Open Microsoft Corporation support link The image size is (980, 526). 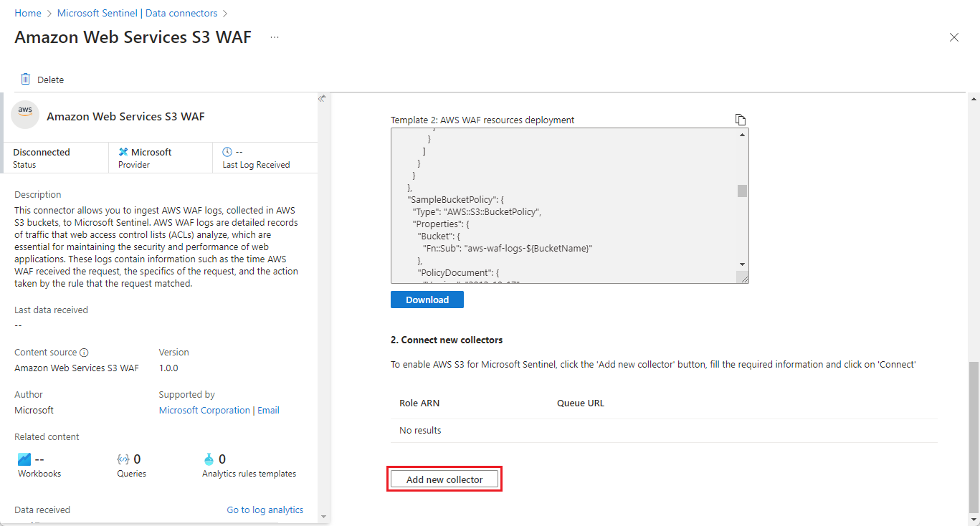(204, 410)
